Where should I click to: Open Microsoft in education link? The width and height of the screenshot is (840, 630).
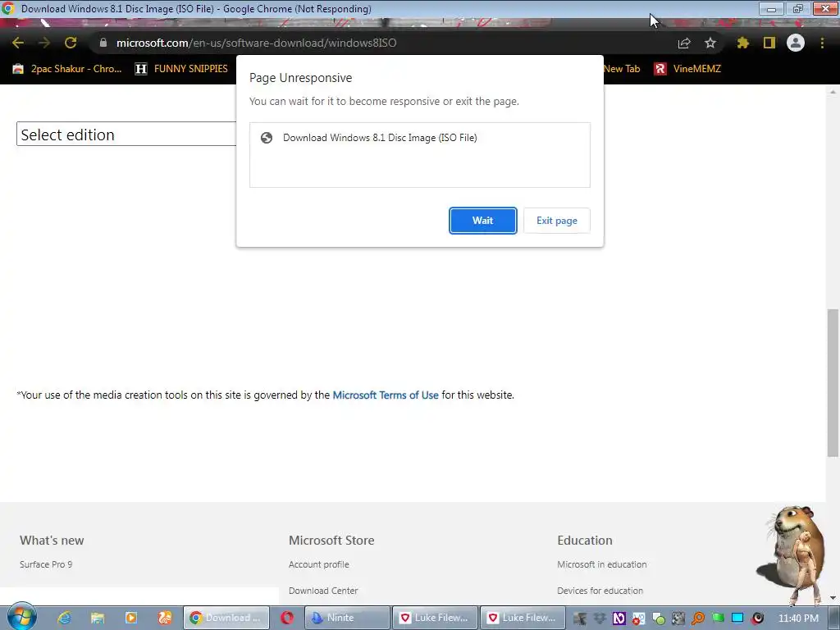tap(601, 564)
